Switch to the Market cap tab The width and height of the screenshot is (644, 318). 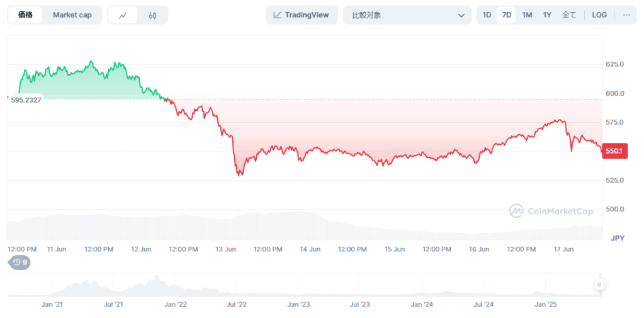pos(72,15)
